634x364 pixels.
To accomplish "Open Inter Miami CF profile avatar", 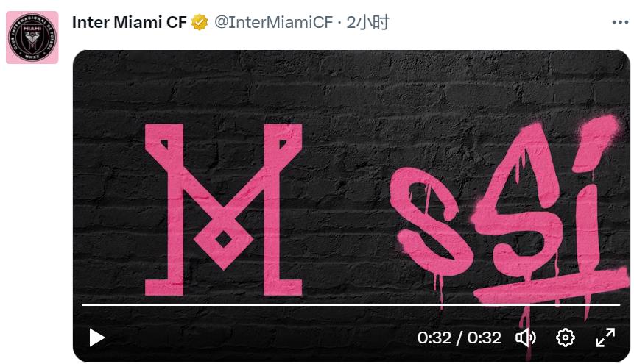I will pyautogui.click(x=32, y=38).
